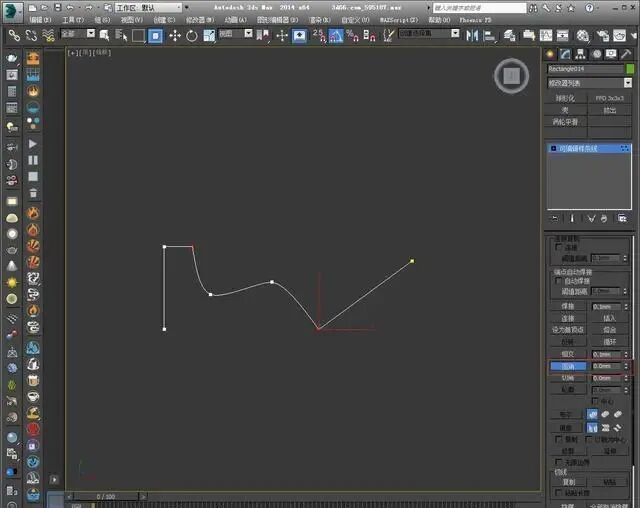Screen dimensions: 640x508
Task: Click the 插入 Insert button
Action: coord(609,318)
